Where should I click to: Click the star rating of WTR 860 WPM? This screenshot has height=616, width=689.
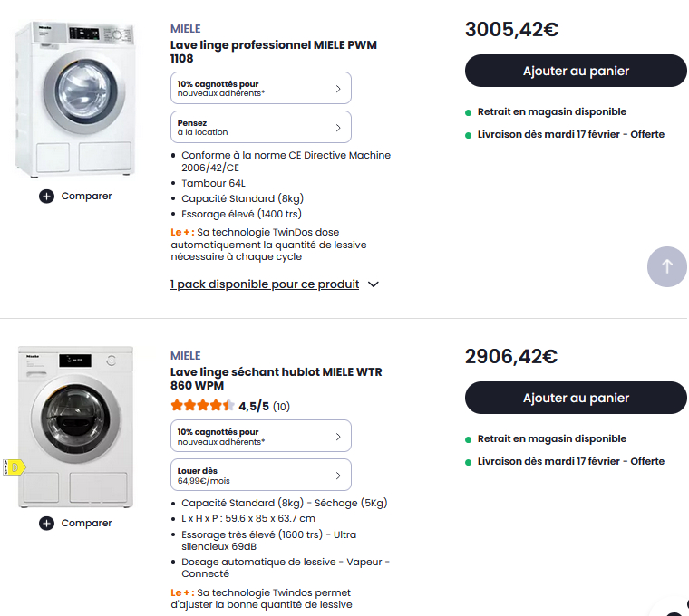pos(201,406)
